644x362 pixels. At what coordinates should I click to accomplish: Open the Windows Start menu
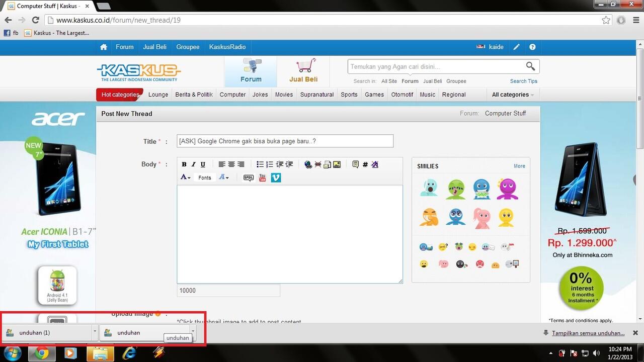coord(13,352)
